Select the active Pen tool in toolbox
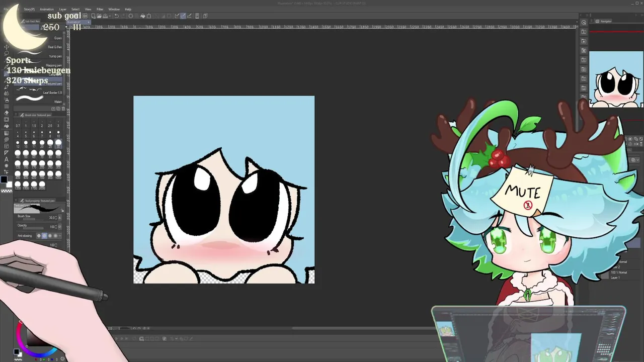Screen dimensions: 644x362 click(6, 73)
